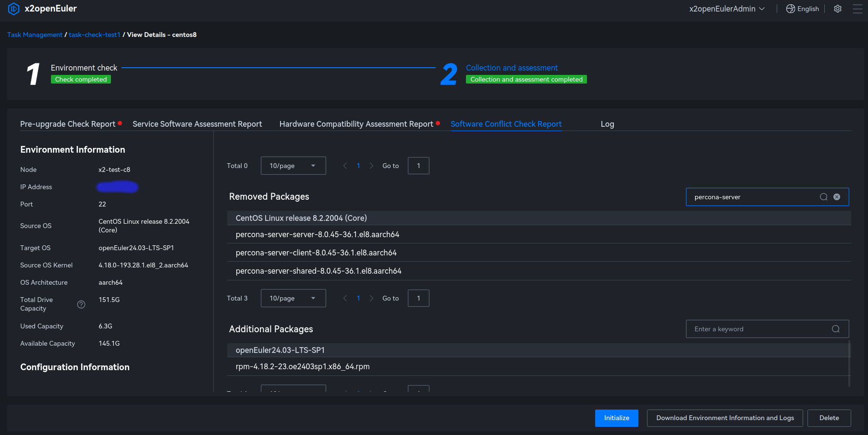868x435 pixels.
Task: Click the x2openEuler logo icon
Action: pos(14,9)
